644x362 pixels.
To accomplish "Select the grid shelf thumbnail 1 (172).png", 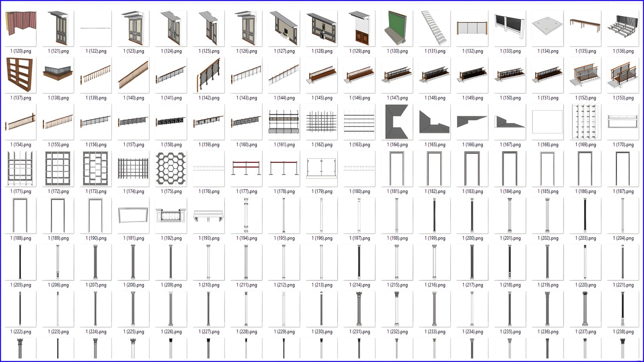I will [x=58, y=169].
